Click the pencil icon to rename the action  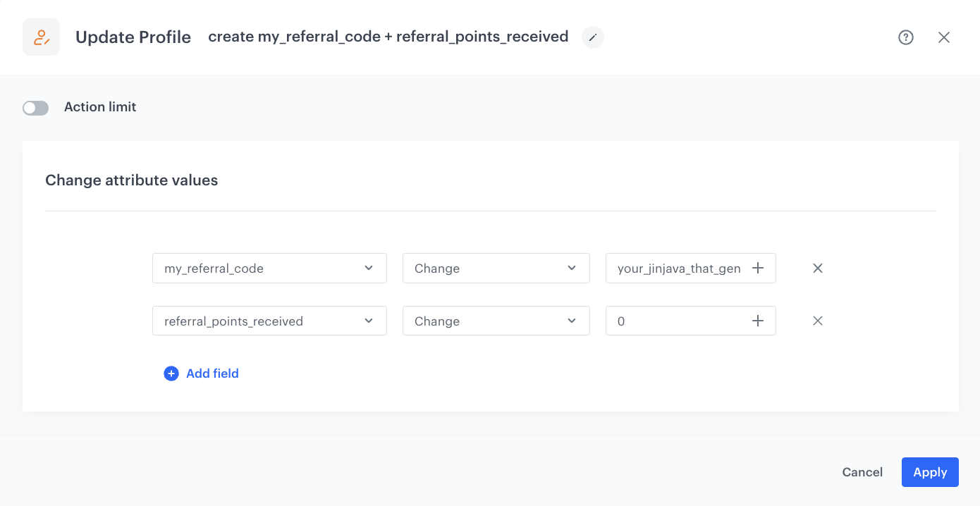point(592,37)
